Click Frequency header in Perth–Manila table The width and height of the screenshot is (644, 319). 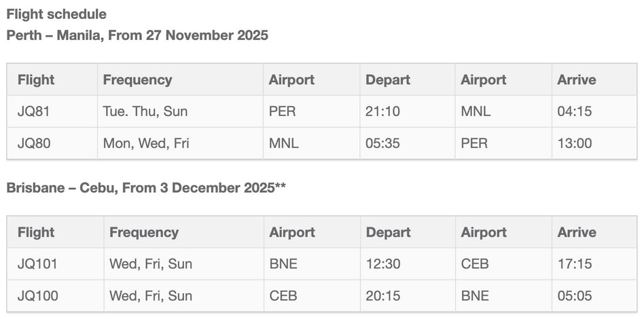coord(138,79)
